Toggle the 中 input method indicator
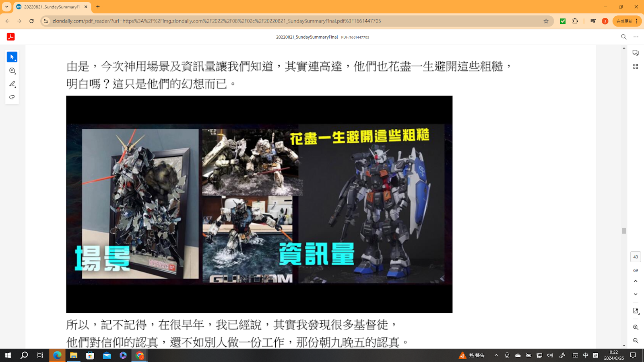Screen dimensions: 644x362 tap(586, 355)
